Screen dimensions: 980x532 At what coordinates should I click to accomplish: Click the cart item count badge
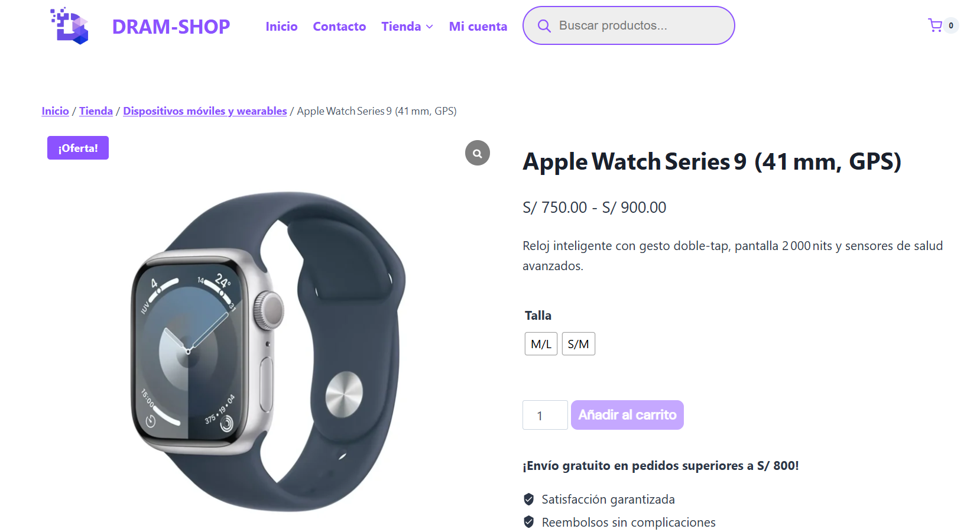(951, 25)
